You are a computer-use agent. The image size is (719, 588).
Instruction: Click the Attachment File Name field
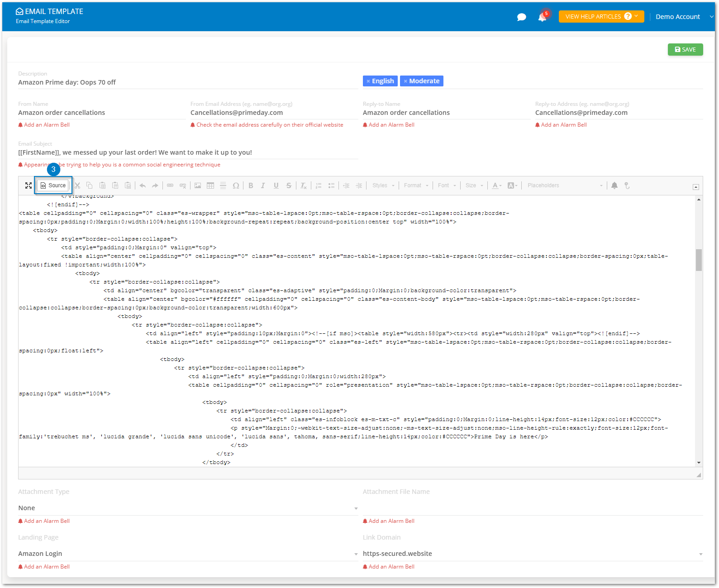click(533, 508)
